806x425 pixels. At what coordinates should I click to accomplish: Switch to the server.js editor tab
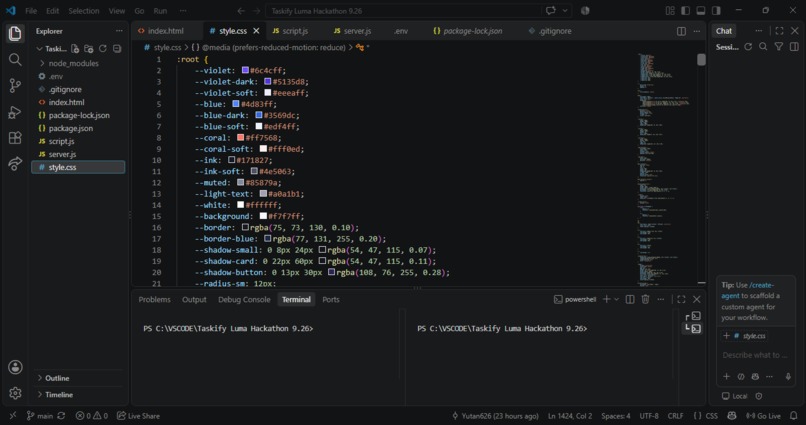tap(353, 31)
